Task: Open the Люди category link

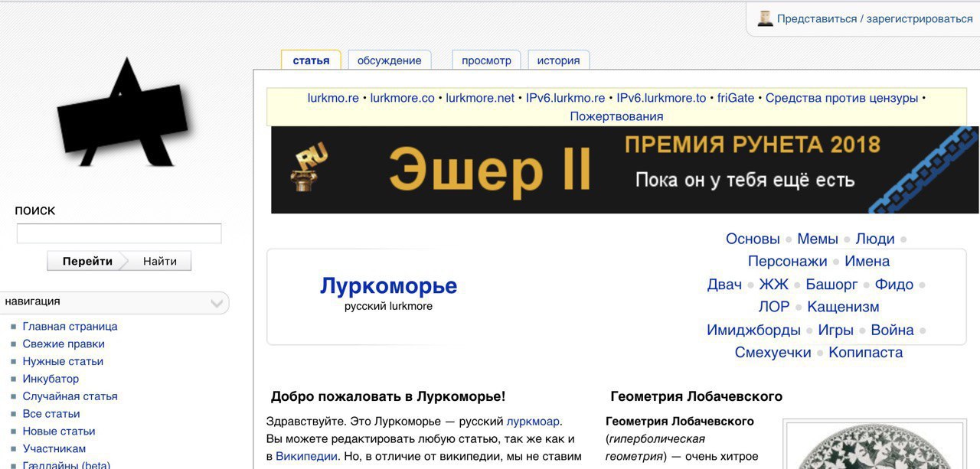Action: click(875, 239)
